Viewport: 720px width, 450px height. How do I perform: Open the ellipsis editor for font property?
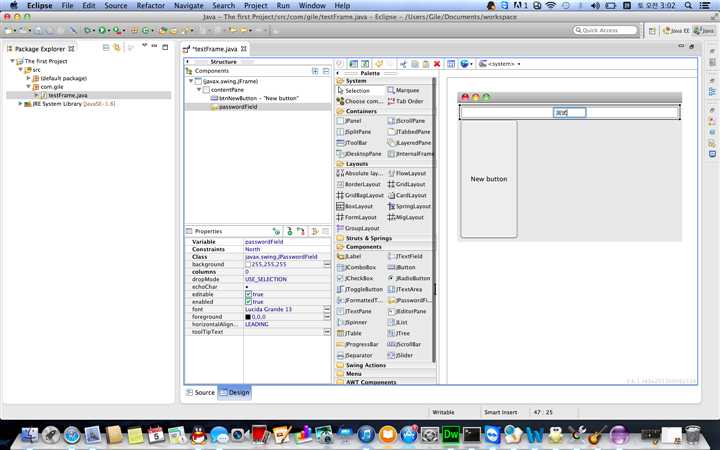click(326, 309)
